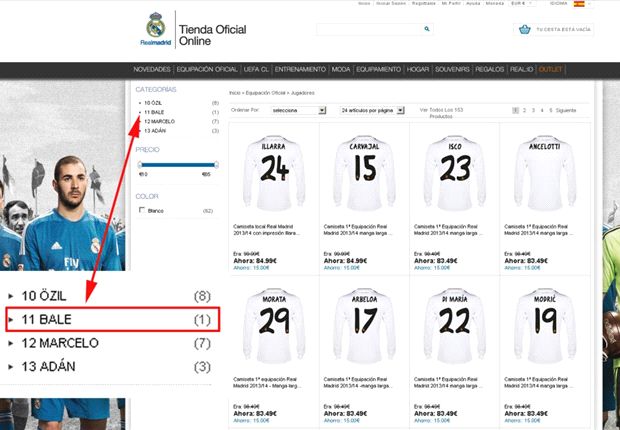
Task: Click Inicio in the breadcrumb
Action: point(234,93)
